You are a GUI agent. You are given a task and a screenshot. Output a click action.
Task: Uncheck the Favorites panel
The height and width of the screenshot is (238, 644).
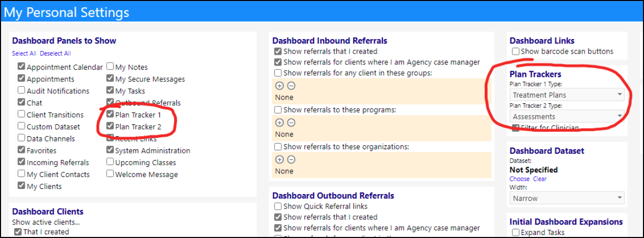pyautogui.click(x=21, y=150)
